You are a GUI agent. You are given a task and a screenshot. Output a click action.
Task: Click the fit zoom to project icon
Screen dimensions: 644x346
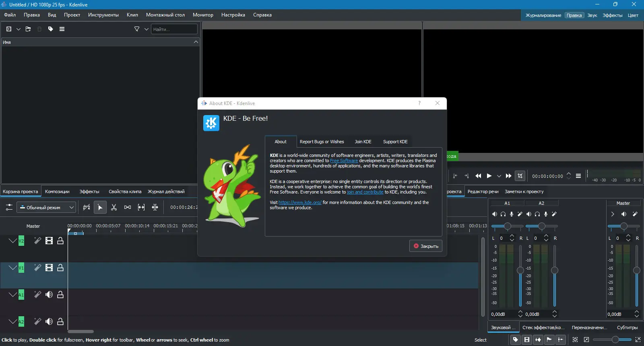click(x=575, y=340)
